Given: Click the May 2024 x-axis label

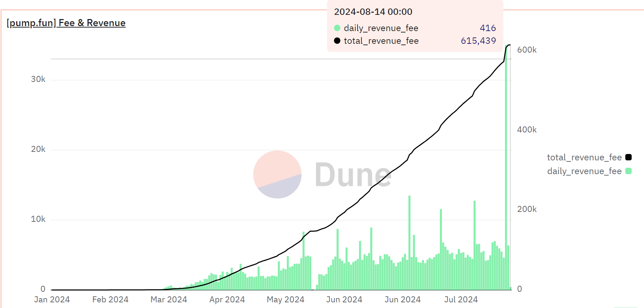Looking at the screenshot, I should pos(285,300).
